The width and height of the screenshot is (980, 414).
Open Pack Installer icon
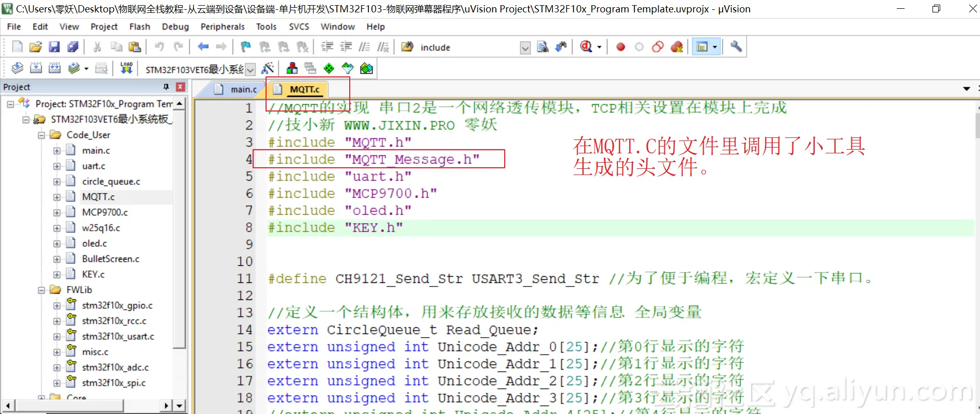pyautogui.click(x=366, y=68)
